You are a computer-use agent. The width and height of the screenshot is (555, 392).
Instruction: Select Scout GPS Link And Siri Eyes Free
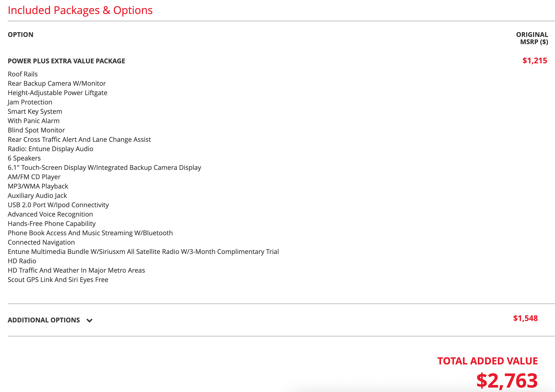pos(58,280)
